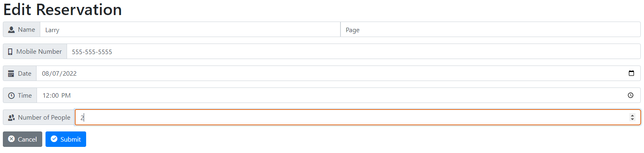Screen dimensions: 644x153
Task: Focus the last name field containing Page
Action: coord(490,30)
